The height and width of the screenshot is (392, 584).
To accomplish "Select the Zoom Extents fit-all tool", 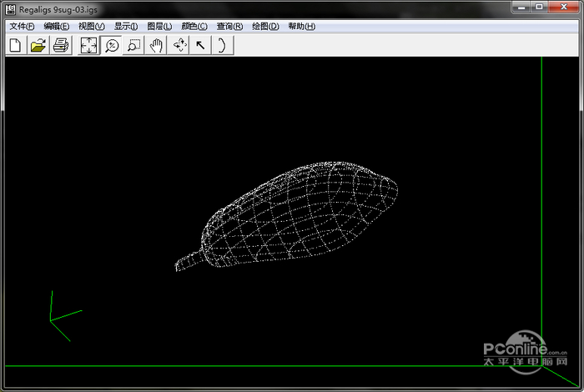I will [x=88, y=45].
